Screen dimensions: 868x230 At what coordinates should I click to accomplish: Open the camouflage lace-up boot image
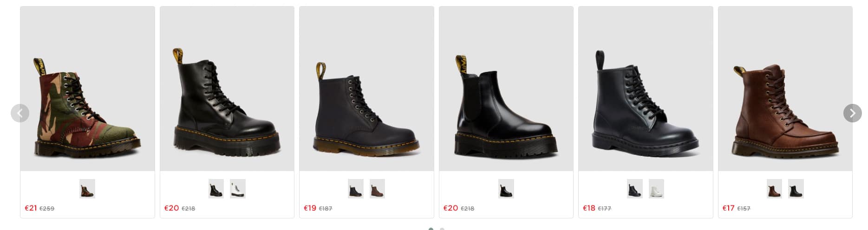point(87,109)
